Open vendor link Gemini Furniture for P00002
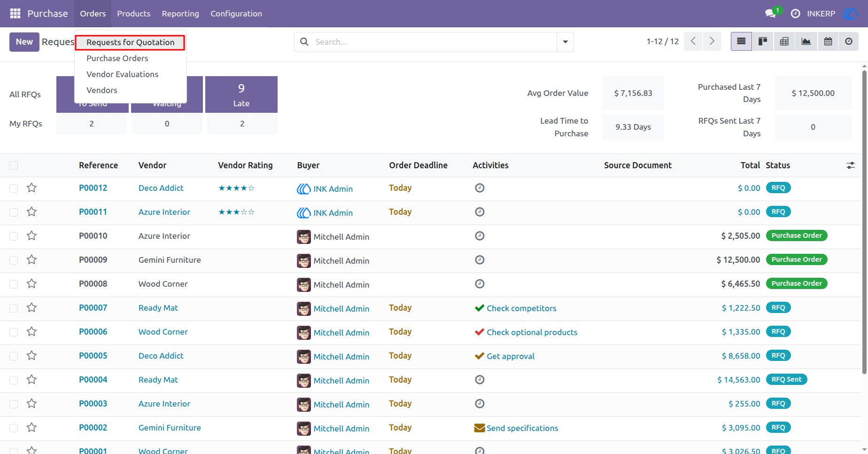Image resolution: width=868 pixels, height=454 pixels. 170,428
